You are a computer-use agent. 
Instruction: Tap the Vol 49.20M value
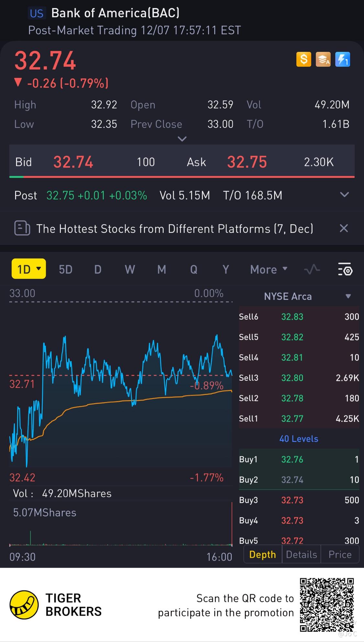tap(332, 105)
